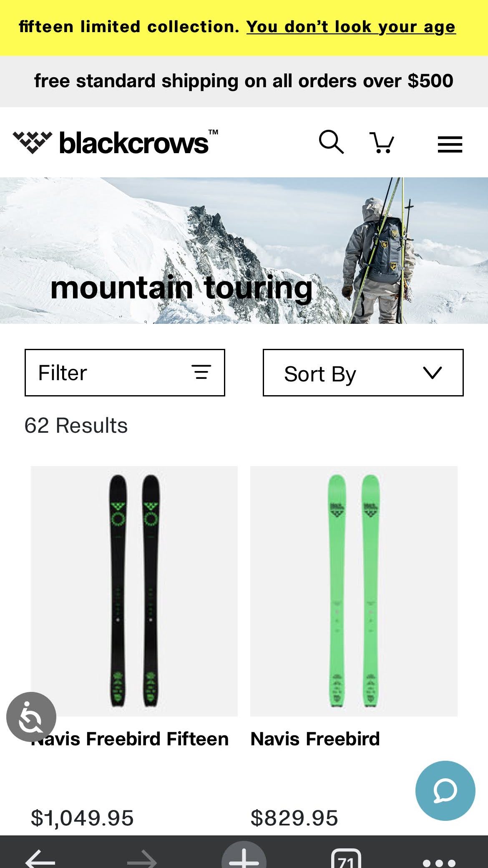Open the tab switcher showing 71
Image resolution: width=488 pixels, height=868 pixels.
(x=346, y=859)
